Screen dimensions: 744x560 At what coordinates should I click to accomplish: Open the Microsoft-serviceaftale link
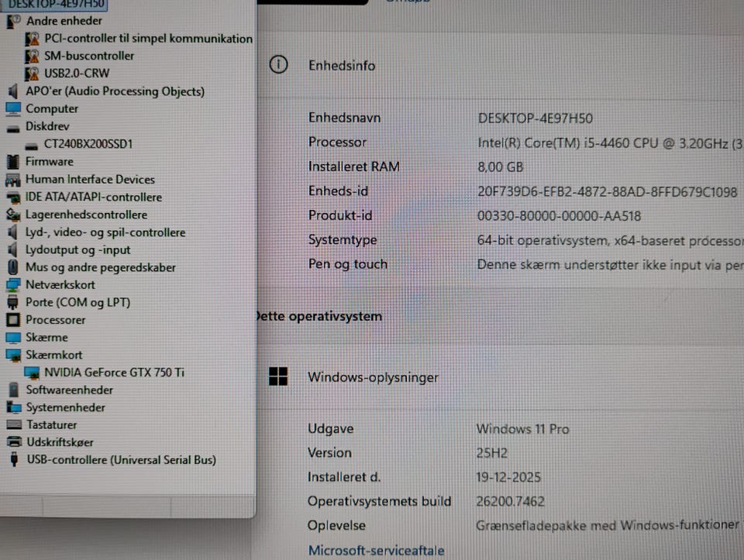(x=377, y=551)
